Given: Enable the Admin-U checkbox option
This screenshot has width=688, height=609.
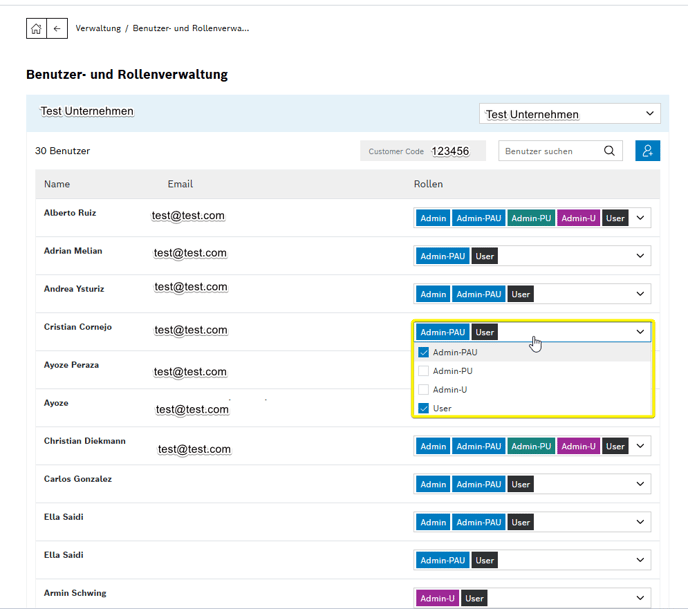Looking at the screenshot, I should pyautogui.click(x=424, y=390).
